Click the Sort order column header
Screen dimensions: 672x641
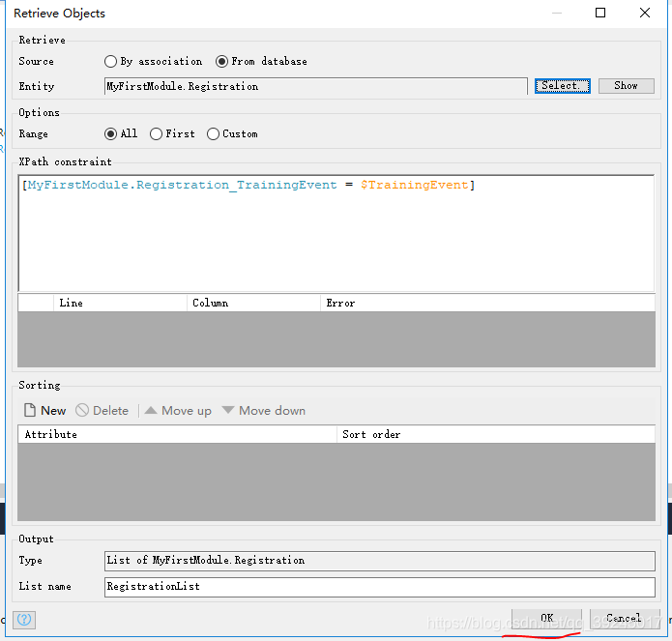[495, 435]
